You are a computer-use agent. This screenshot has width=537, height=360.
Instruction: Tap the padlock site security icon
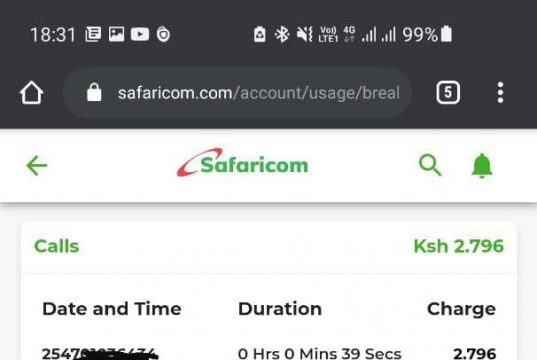coord(94,92)
